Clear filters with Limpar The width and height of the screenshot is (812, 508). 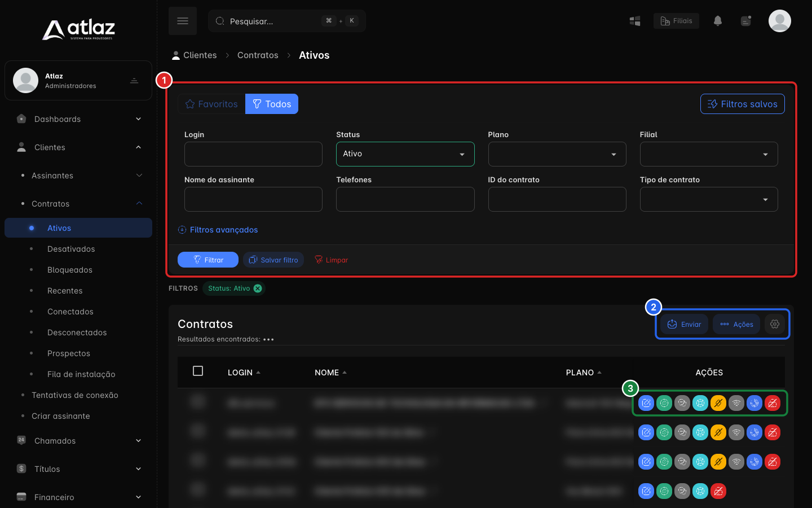(x=331, y=260)
